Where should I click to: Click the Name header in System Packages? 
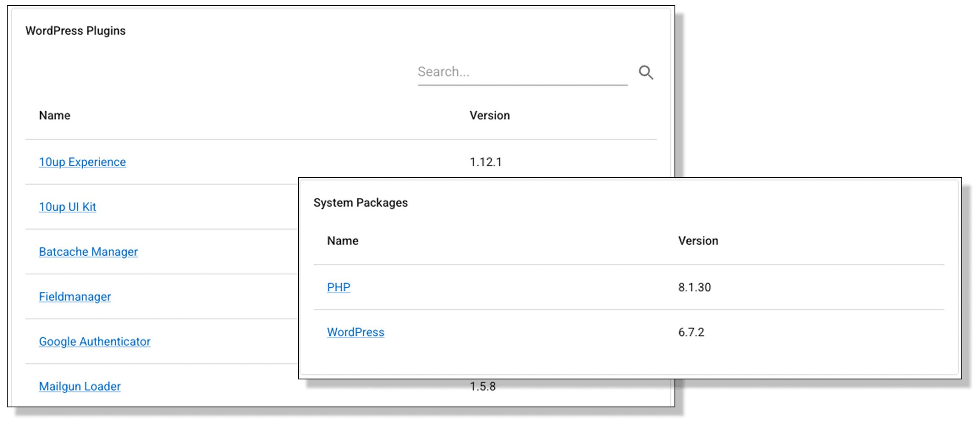(342, 241)
